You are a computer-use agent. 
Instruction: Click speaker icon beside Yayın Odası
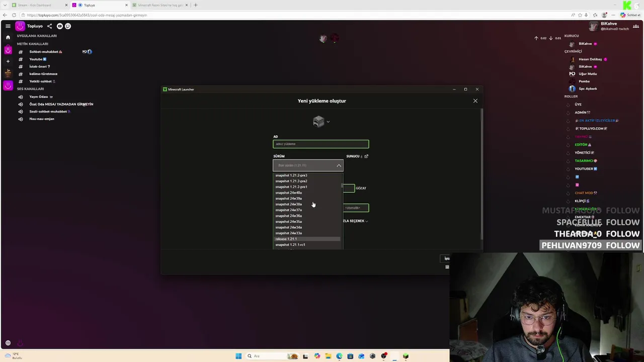tap(21, 97)
